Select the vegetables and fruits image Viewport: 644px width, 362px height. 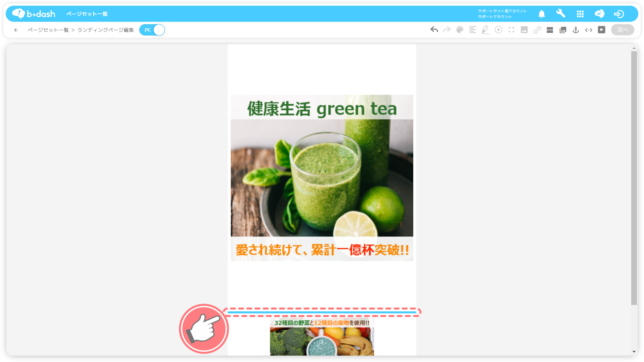coord(322,337)
